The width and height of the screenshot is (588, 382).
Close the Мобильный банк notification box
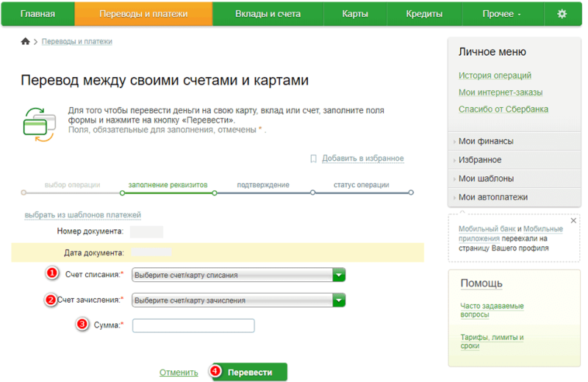click(x=573, y=220)
